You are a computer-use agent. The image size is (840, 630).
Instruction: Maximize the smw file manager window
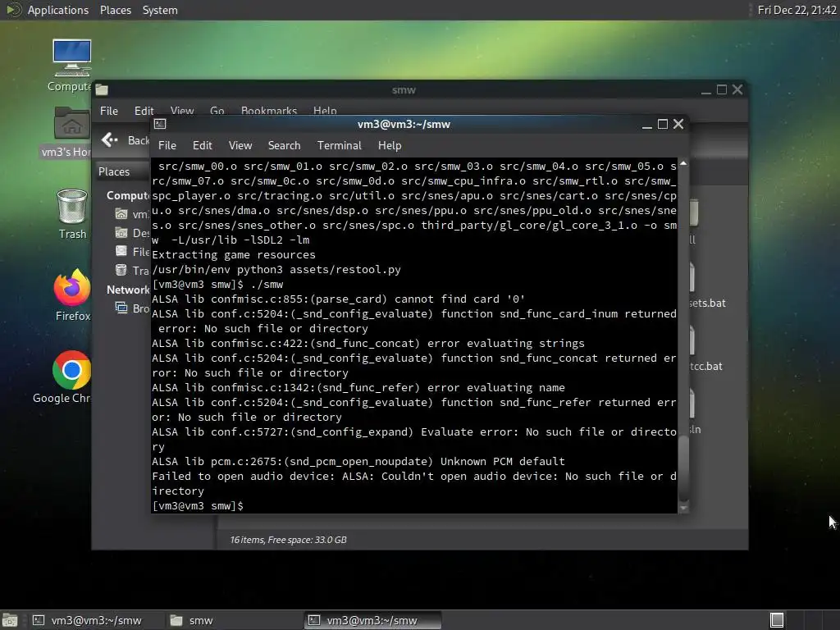click(722, 90)
